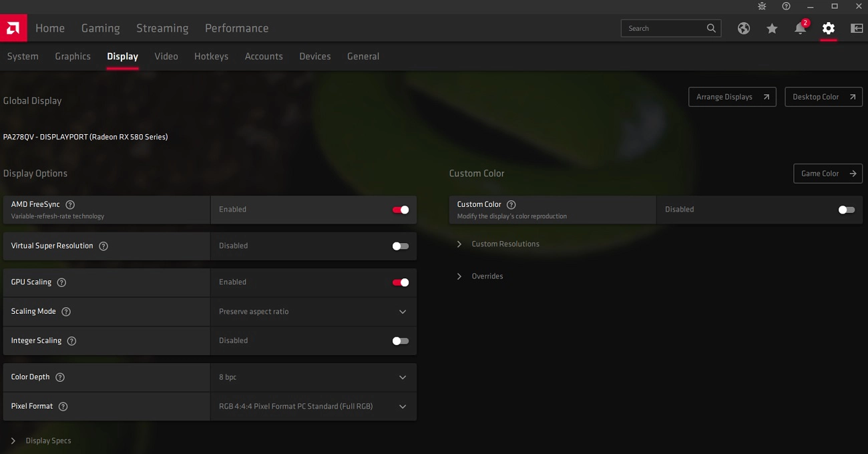This screenshot has height=454, width=868.
Task: Click the search magnifier icon
Action: coord(711,28)
